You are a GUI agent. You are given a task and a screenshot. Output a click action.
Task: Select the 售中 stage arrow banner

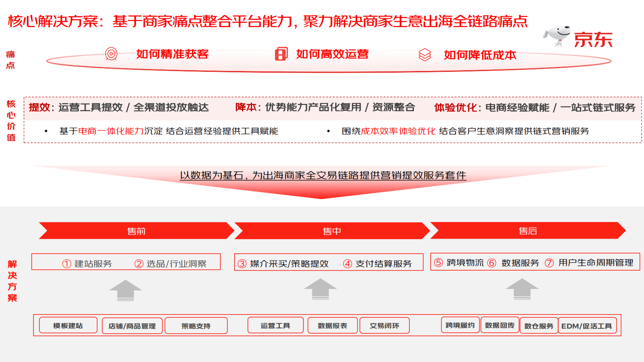tap(332, 231)
